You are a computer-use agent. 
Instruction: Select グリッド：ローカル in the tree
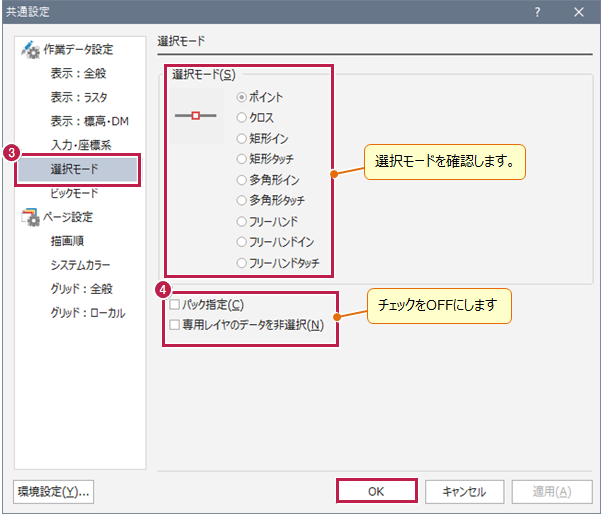88,313
